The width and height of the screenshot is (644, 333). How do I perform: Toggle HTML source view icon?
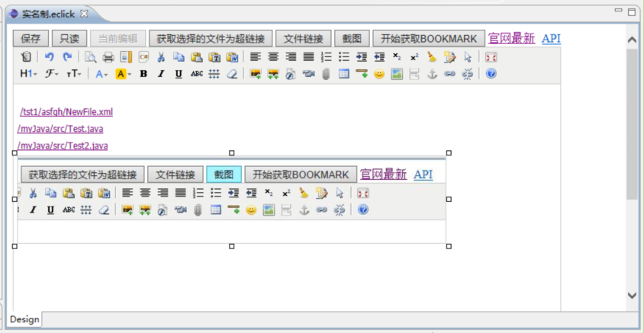tap(25, 57)
